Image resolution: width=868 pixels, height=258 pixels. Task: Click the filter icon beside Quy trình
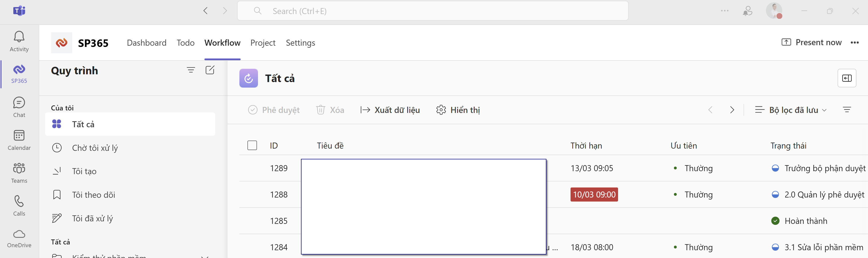[191, 70]
